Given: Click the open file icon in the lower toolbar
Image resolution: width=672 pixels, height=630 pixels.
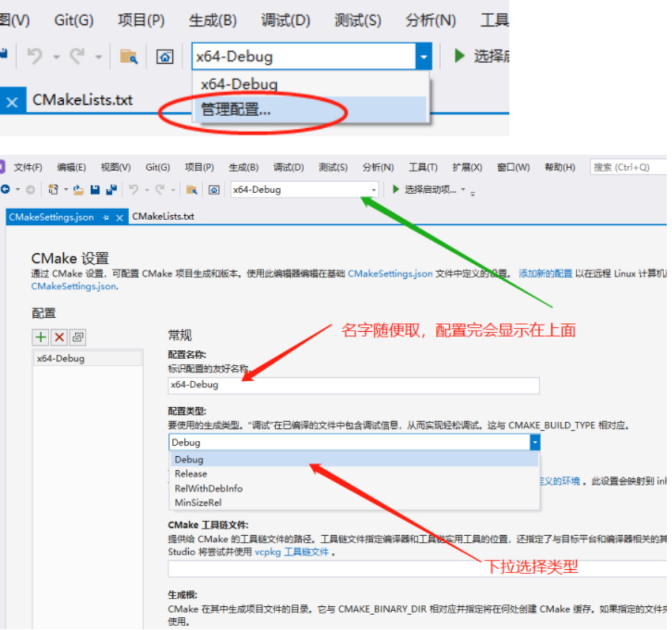Looking at the screenshot, I should pyautogui.click(x=78, y=190).
